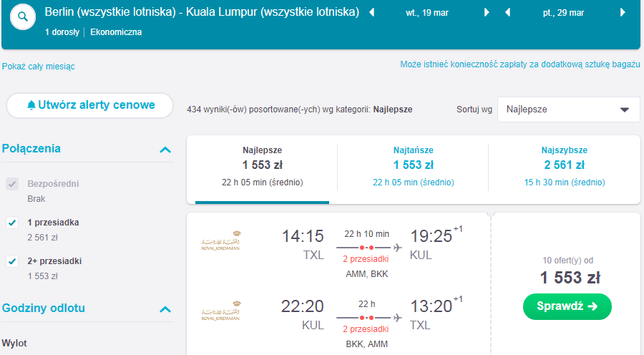Open the Sortuj wg Najlepsze dropdown
This screenshot has width=644, height=355.
coord(568,110)
